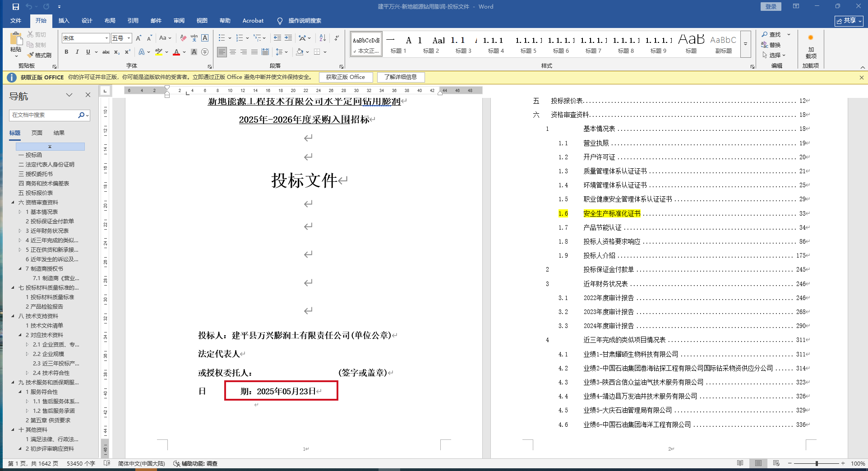Click the 获取正版 Office button
The image size is (868, 471).
[345, 77]
